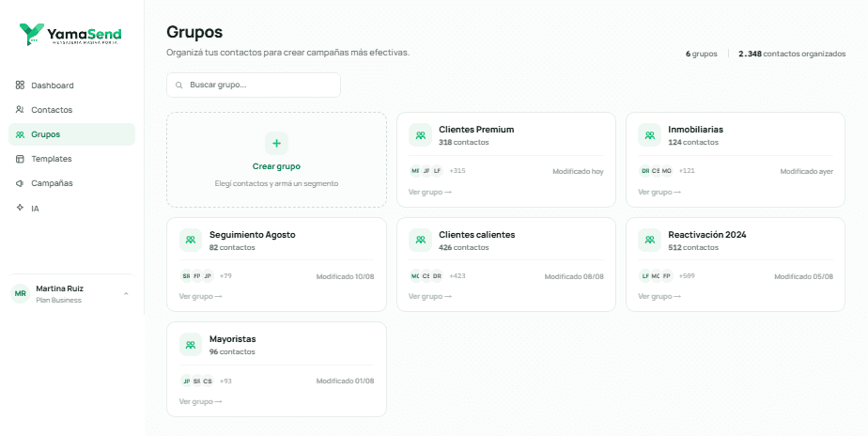Screen dimensions: 868x436
Task: Click LF avatar in Reactivación 2024 card
Action: [645, 276]
